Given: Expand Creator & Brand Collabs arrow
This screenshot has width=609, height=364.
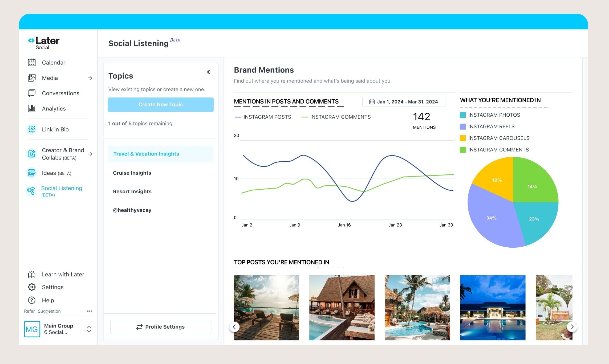Looking at the screenshot, I should [90, 154].
